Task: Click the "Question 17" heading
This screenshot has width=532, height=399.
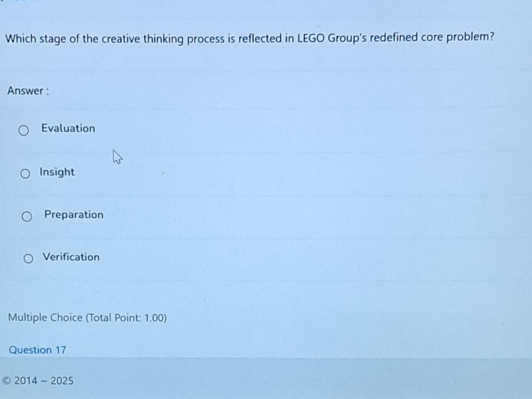Action: 38,350
